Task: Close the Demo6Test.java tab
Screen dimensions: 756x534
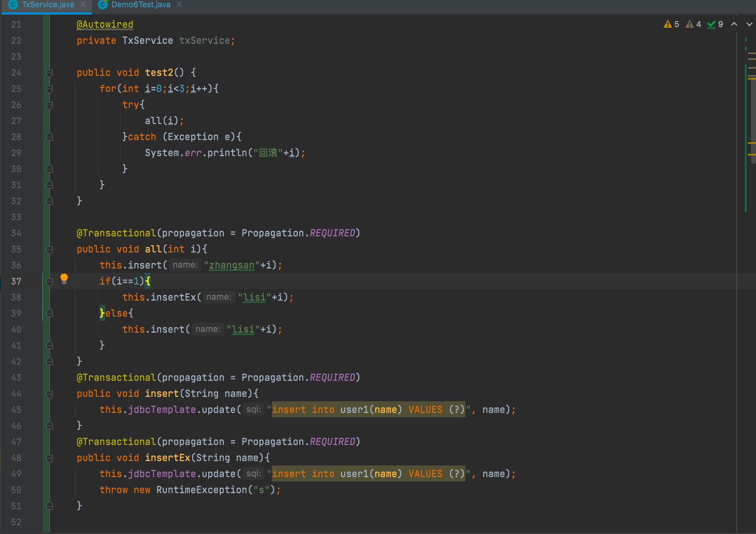Action: tap(179, 5)
